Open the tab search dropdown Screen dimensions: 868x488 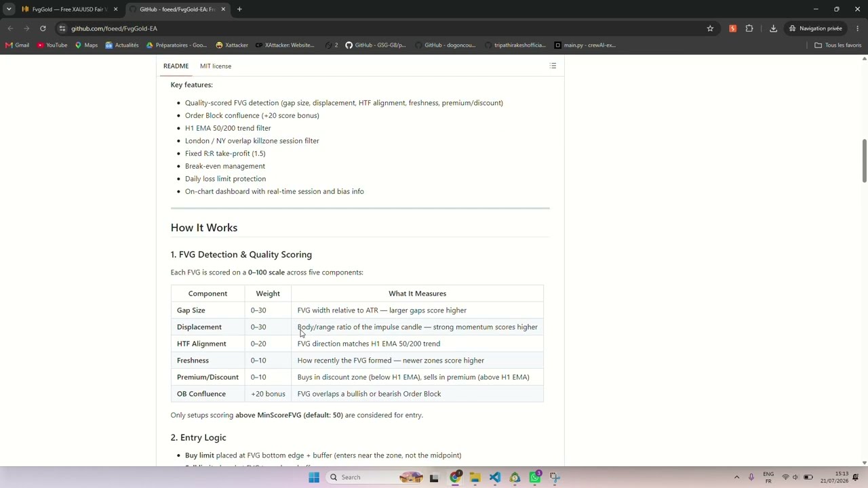click(x=9, y=9)
